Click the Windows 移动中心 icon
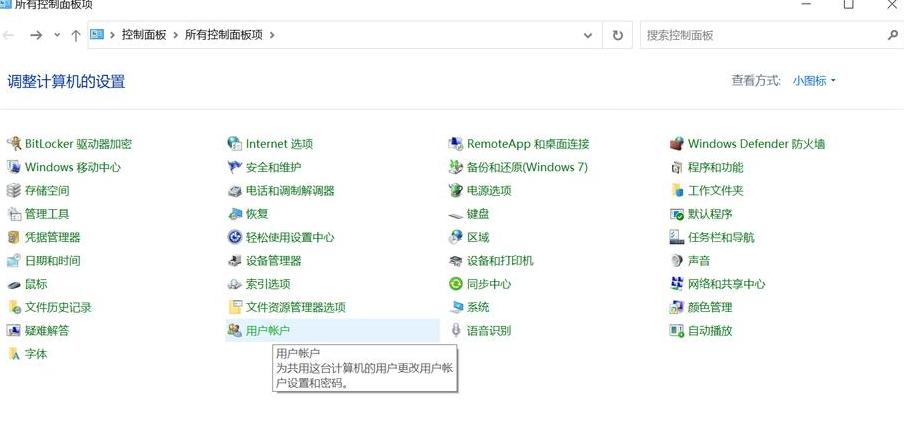904x440 pixels. pos(14,167)
